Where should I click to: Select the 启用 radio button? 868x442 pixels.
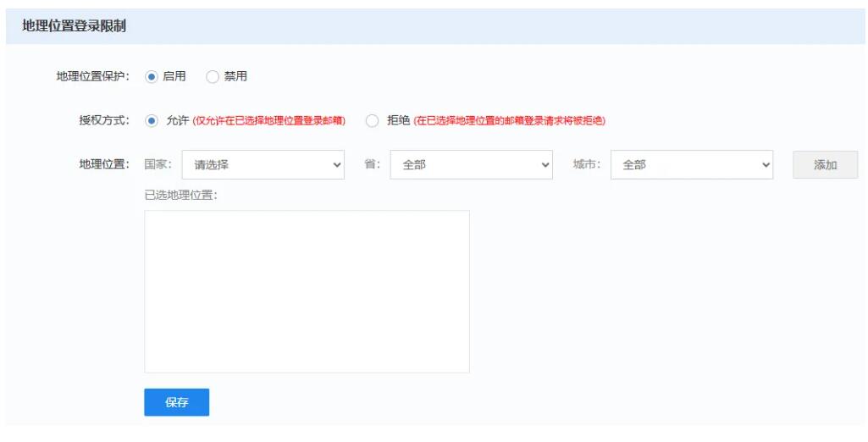[x=152, y=76]
